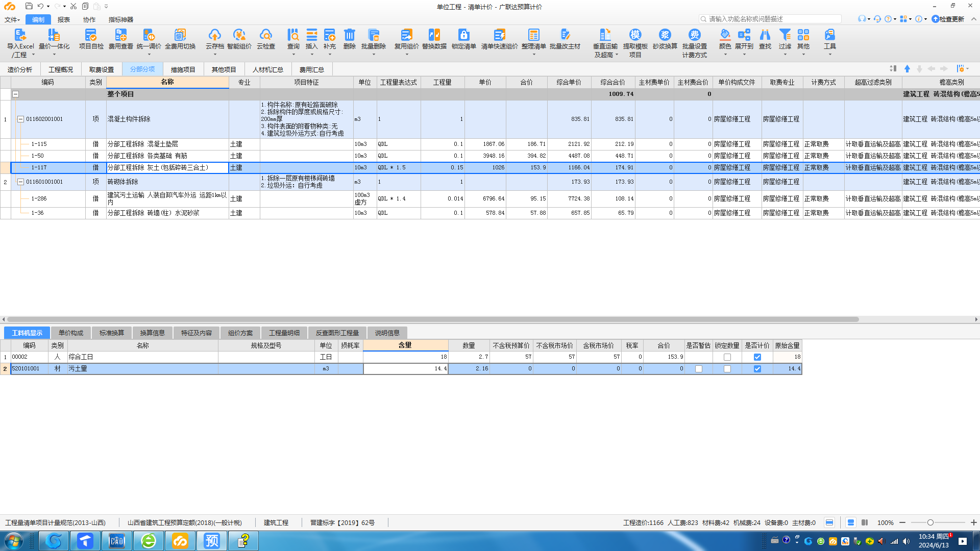The width and height of the screenshot is (980, 551).
Task: Switch to 单价构成 bottom tab
Action: click(70, 333)
